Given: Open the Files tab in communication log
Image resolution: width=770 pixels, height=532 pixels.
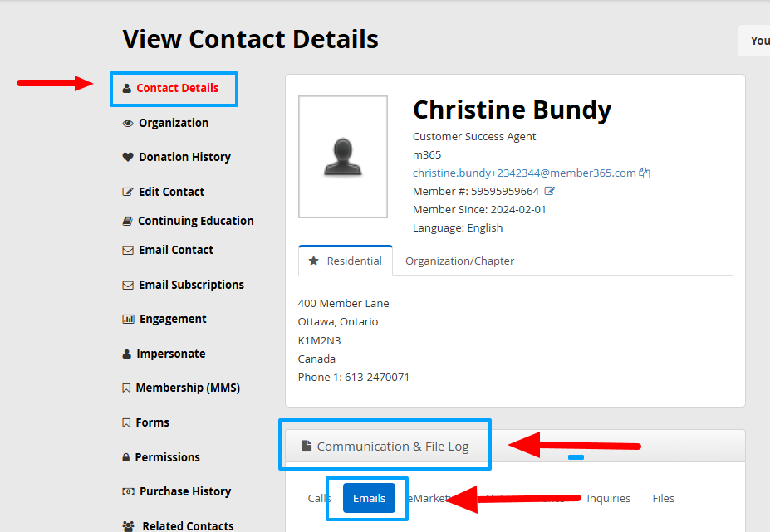Looking at the screenshot, I should click(x=663, y=498).
